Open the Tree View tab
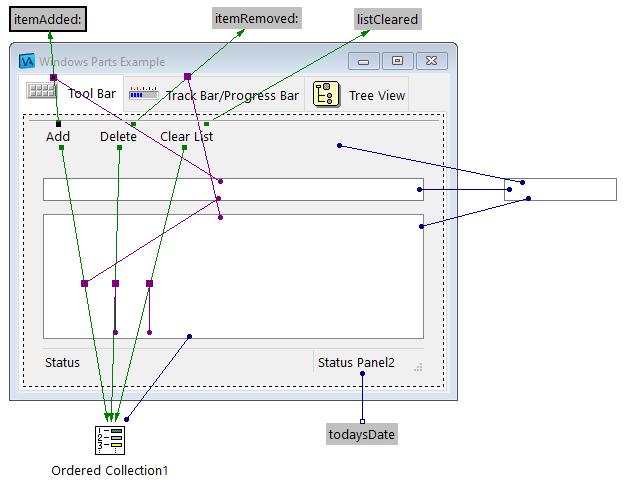The height and width of the screenshot is (495, 631). point(376,96)
